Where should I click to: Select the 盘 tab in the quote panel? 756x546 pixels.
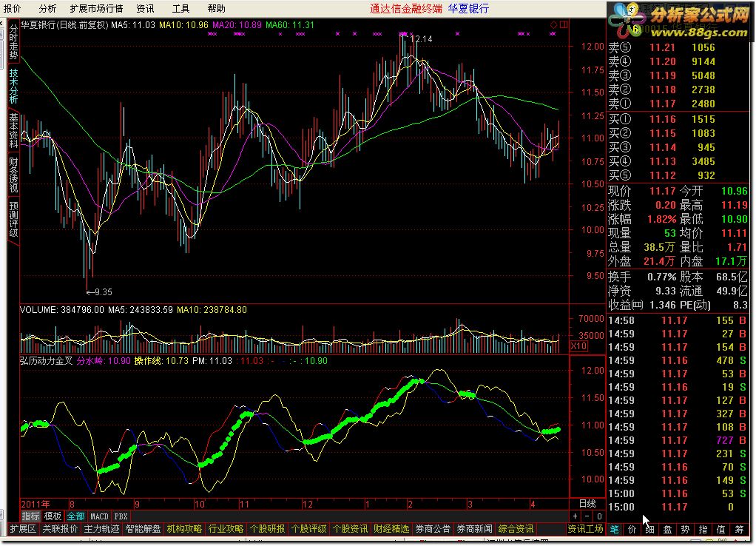667,529
